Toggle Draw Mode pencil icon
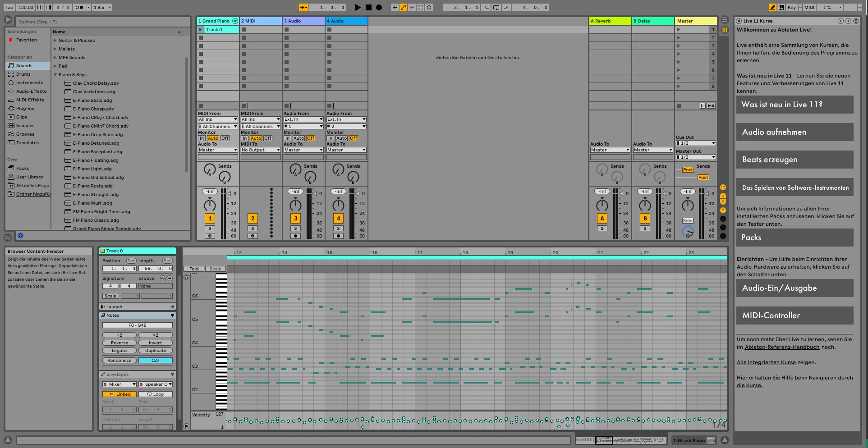This screenshot has height=448, width=868. point(772,7)
